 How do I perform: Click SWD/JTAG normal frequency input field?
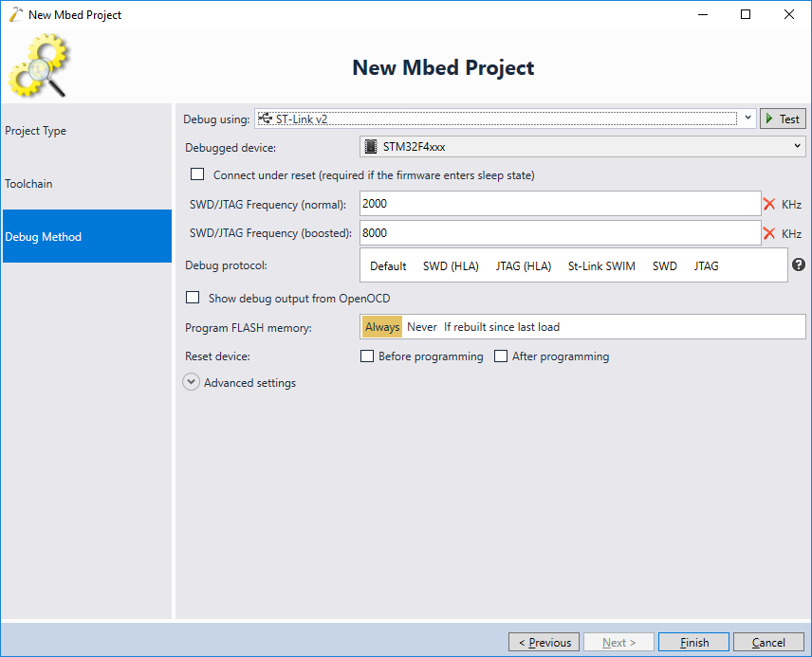pos(561,204)
